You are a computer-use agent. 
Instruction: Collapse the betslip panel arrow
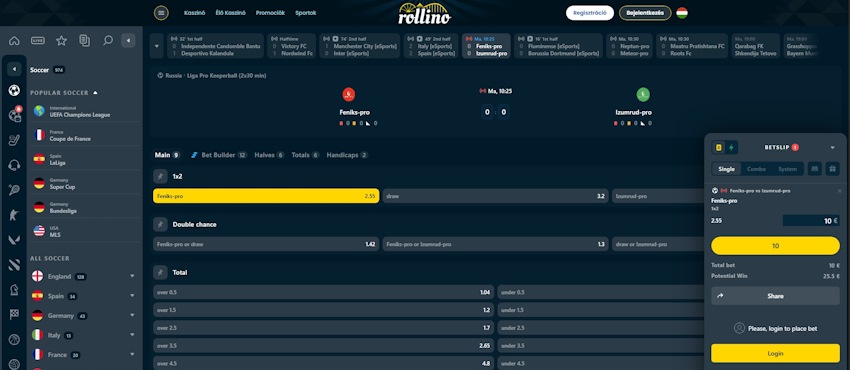click(x=833, y=147)
